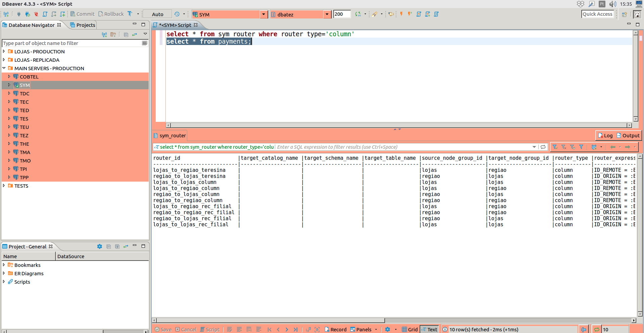Execute the SQL statement with orange lightning icon
The height and width of the screenshot is (333, 644).
pyautogui.click(x=401, y=14)
